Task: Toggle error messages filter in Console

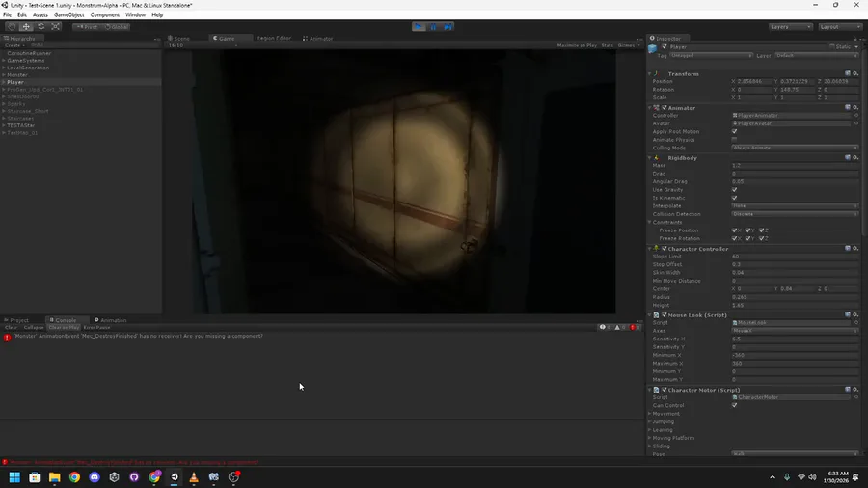Action: [635, 328]
